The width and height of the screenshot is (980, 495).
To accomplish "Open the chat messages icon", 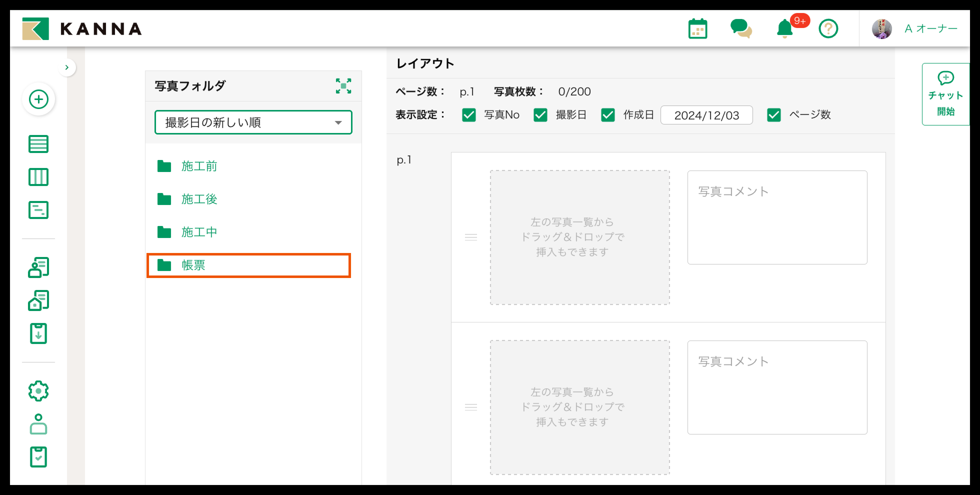I will coord(740,29).
